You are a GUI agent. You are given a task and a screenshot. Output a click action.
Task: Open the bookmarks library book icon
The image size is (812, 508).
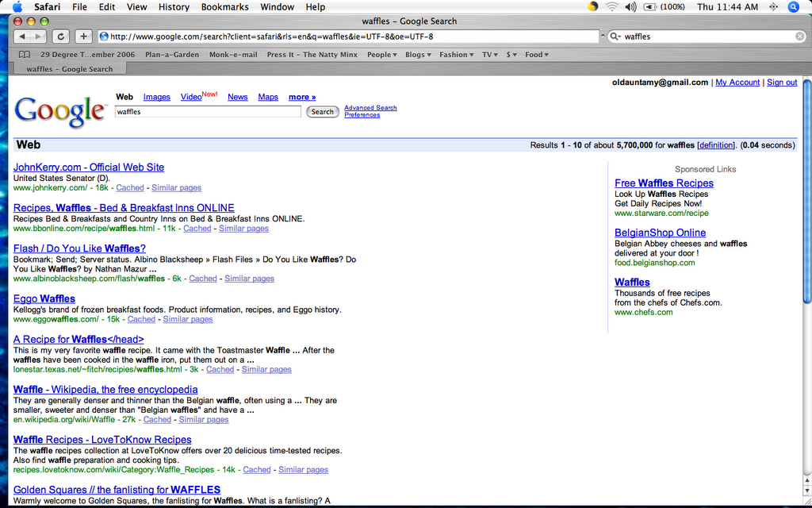25,55
